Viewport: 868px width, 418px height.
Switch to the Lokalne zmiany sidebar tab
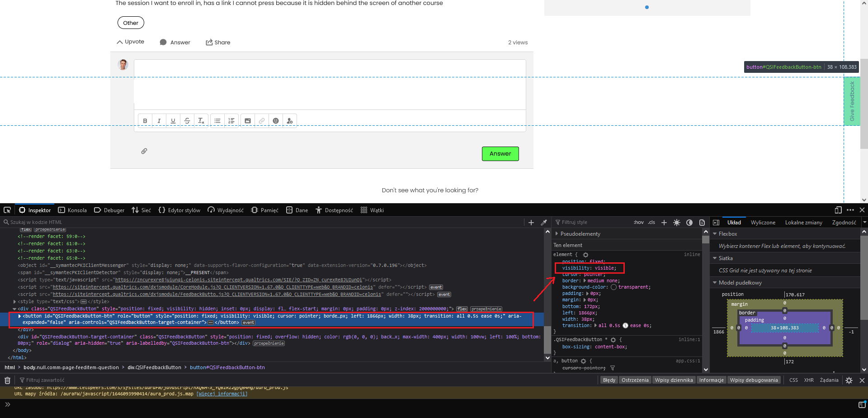tap(803, 222)
